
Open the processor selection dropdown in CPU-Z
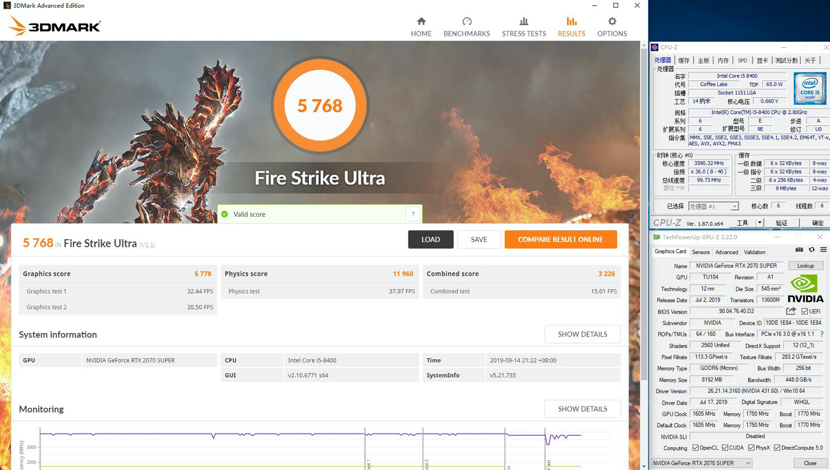coord(713,206)
